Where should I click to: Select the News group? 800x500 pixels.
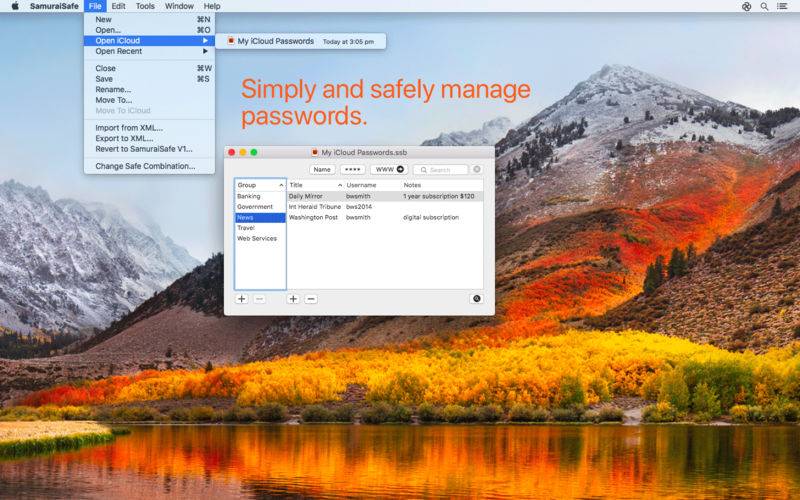point(260,218)
